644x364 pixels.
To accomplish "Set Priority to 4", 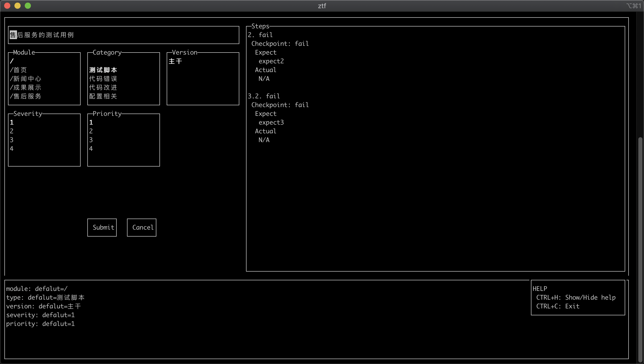I will tap(91, 149).
